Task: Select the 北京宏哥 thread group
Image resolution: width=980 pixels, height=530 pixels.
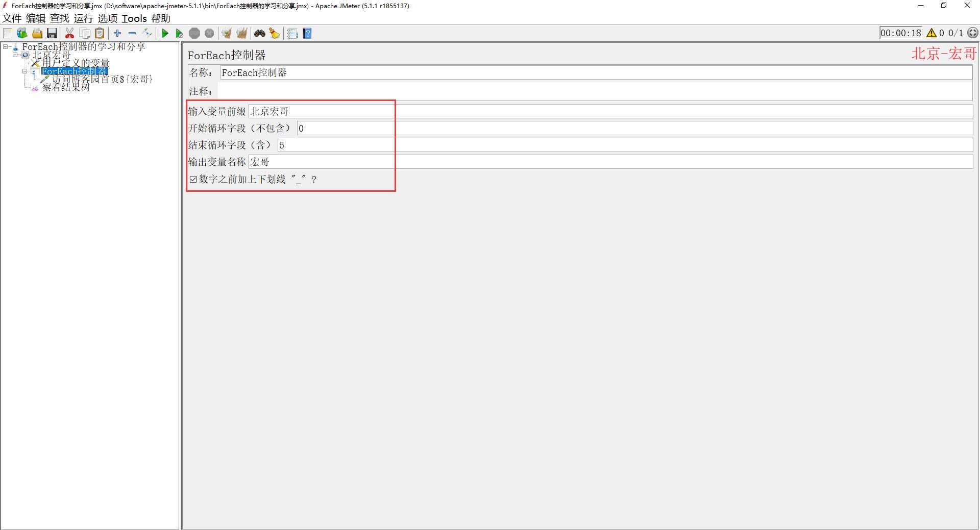Action: point(52,55)
